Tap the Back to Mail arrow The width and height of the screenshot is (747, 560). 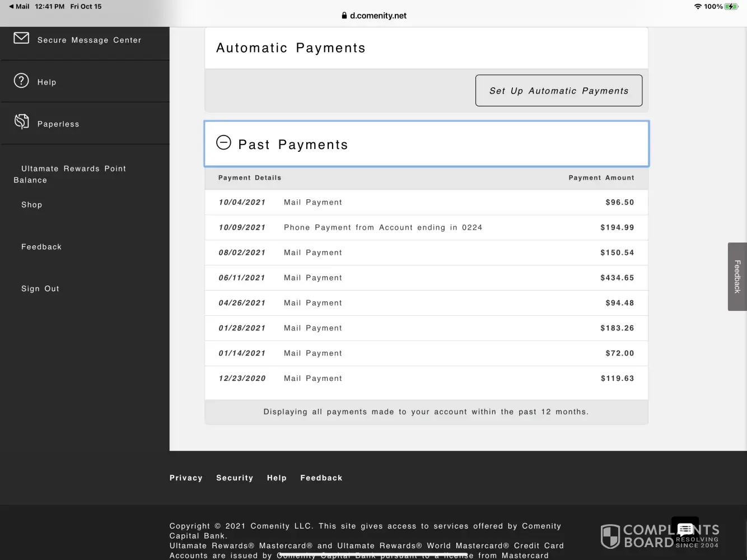(11, 7)
